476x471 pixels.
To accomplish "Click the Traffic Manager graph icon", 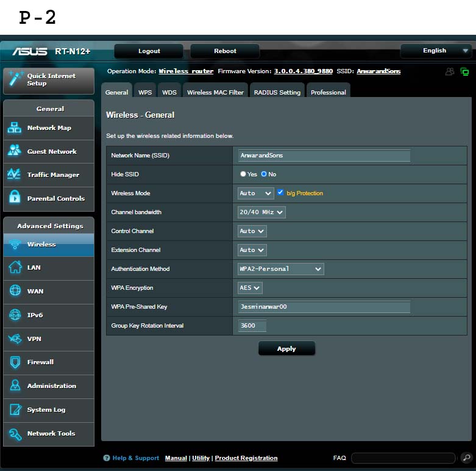I will coord(15,174).
